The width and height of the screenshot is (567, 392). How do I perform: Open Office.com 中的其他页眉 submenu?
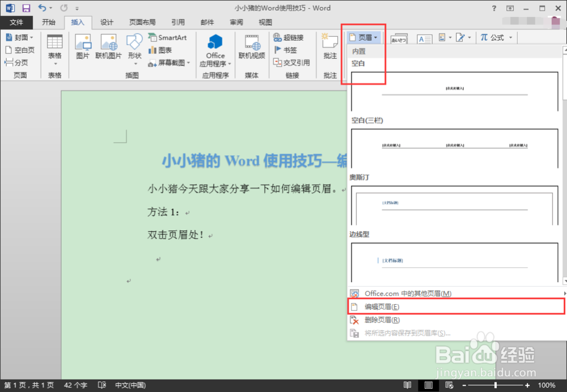[x=456, y=293]
